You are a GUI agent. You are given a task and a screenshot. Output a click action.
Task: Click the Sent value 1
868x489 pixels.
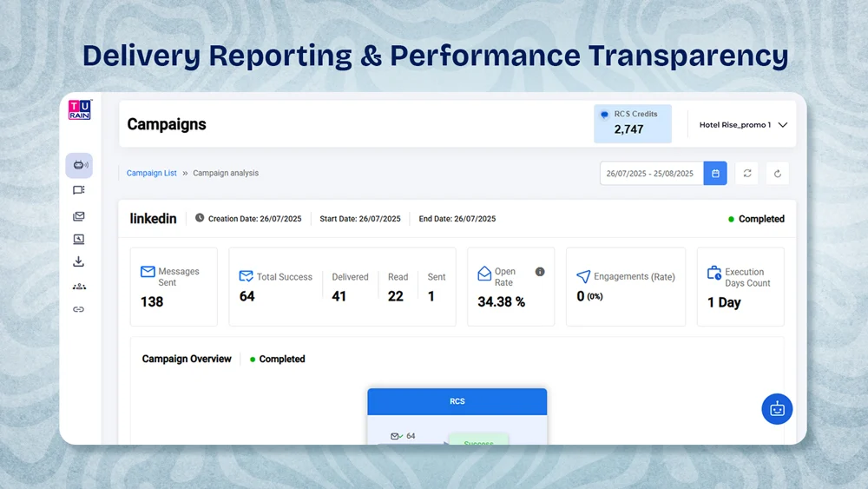(431, 296)
